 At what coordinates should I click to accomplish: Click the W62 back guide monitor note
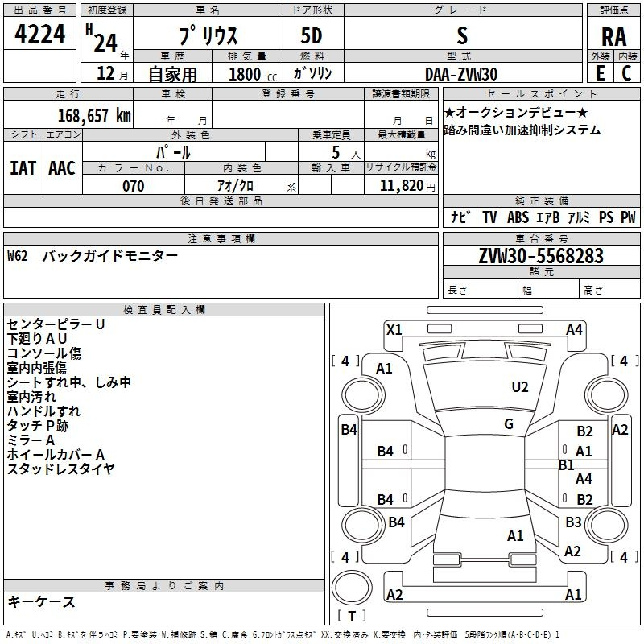click(x=93, y=256)
